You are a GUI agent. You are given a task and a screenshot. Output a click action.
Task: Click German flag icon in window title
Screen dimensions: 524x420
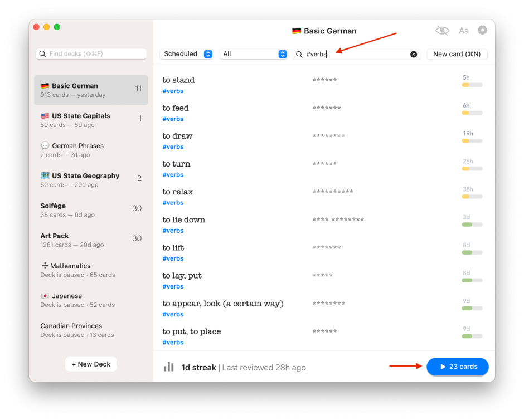click(x=297, y=31)
